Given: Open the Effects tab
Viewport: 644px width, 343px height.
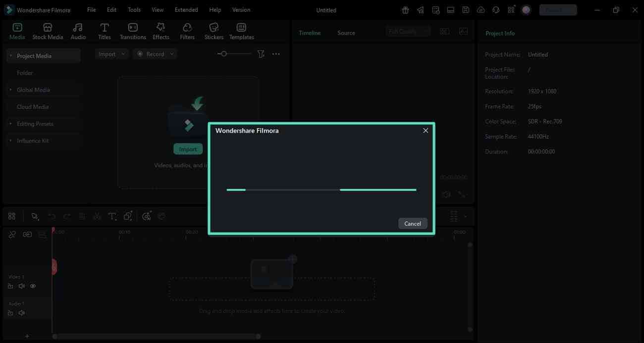Looking at the screenshot, I should click(x=161, y=31).
